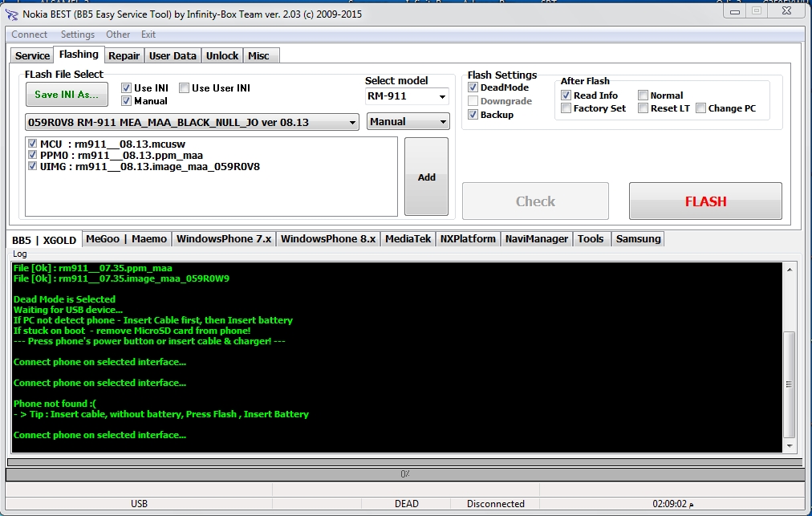Open the Settings menu
Screen dimensions: 812x516
coord(78,35)
